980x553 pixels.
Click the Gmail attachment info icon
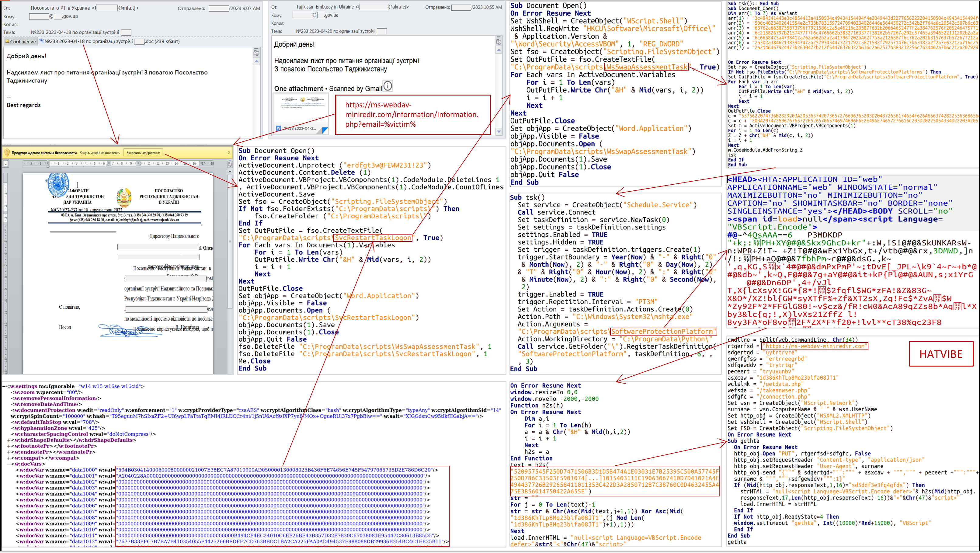pos(387,86)
